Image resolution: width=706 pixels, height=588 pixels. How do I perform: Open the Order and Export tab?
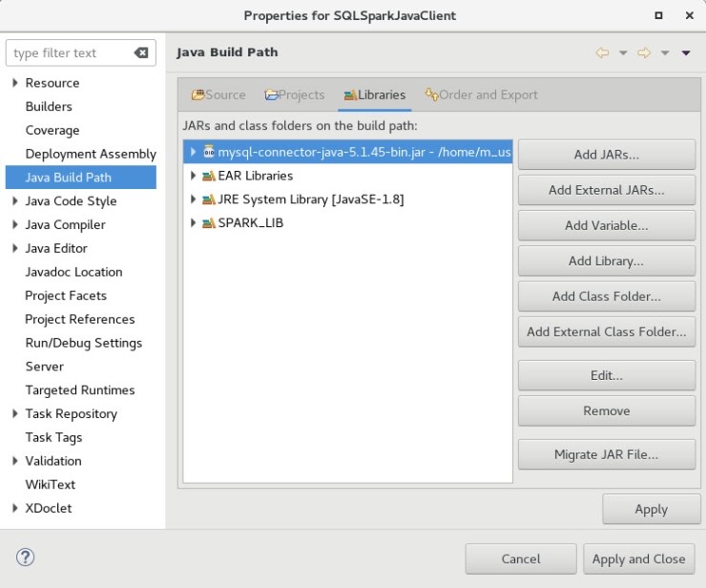[x=482, y=95]
